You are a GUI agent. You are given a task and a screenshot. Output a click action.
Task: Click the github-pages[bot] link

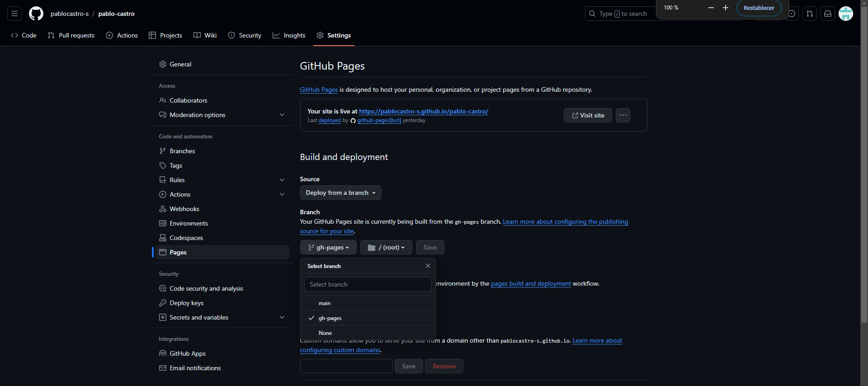coord(379,120)
